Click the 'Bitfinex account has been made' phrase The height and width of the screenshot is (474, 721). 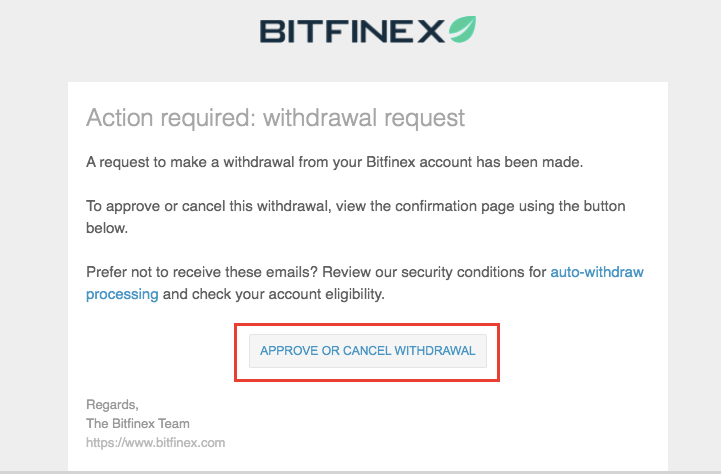[x=475, y=162]
